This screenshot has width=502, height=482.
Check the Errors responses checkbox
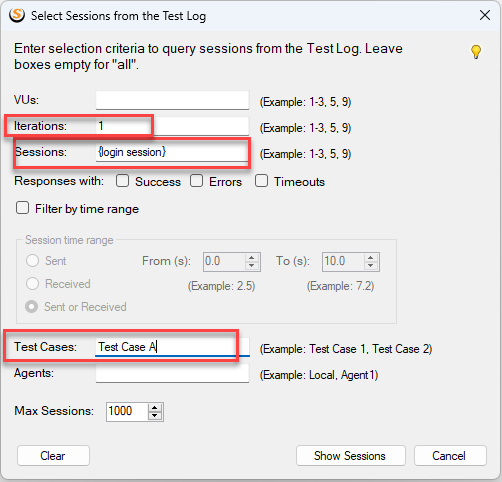(196, 181)
